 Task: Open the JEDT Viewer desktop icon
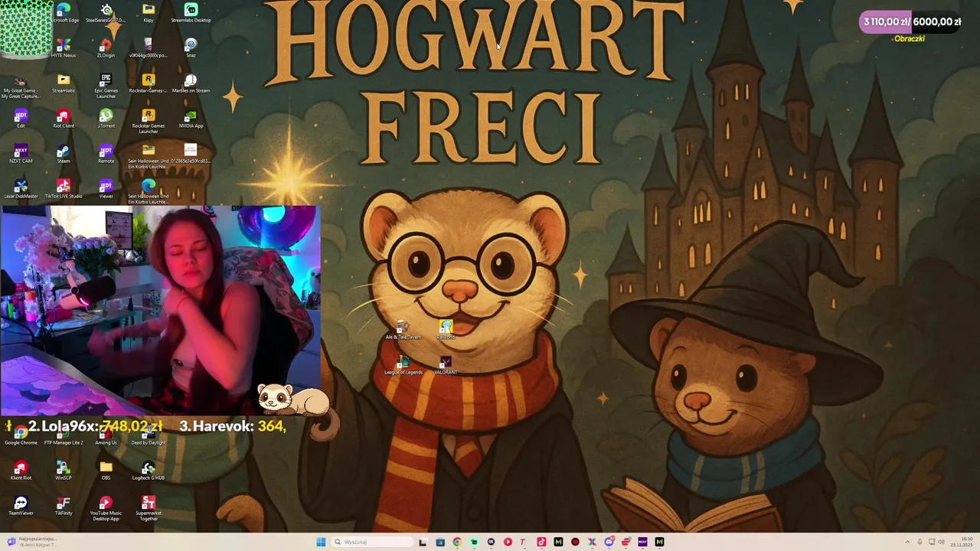click(106, 189)
